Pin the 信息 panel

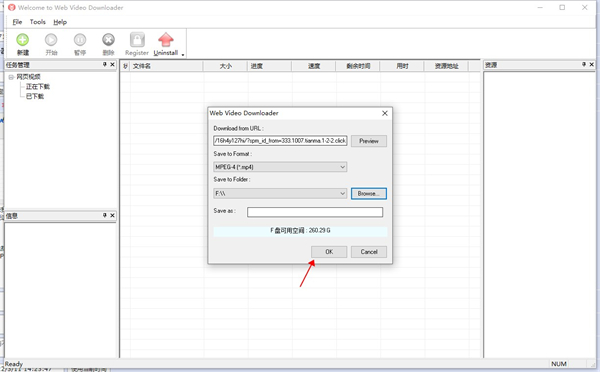[x=104, y=215]
